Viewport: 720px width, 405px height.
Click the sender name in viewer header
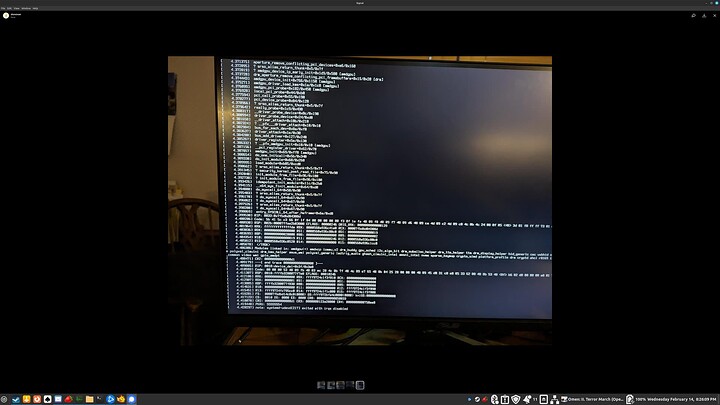coord(16,14)
